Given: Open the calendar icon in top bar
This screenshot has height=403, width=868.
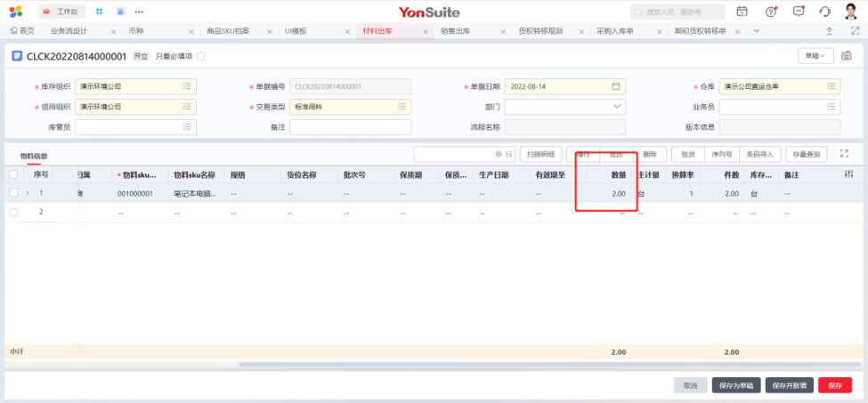Looking at the screenshot, I should (x=742, y=12).
